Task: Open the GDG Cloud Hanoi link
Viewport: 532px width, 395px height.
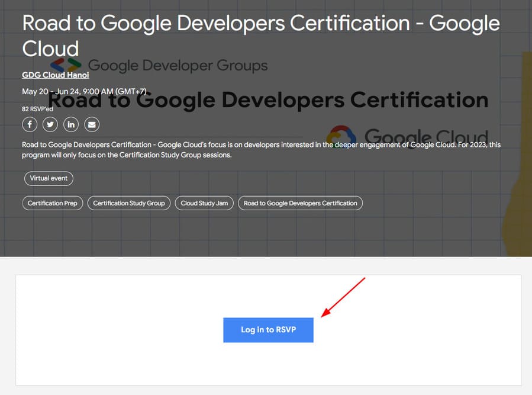Action: (x=55, y=75)
